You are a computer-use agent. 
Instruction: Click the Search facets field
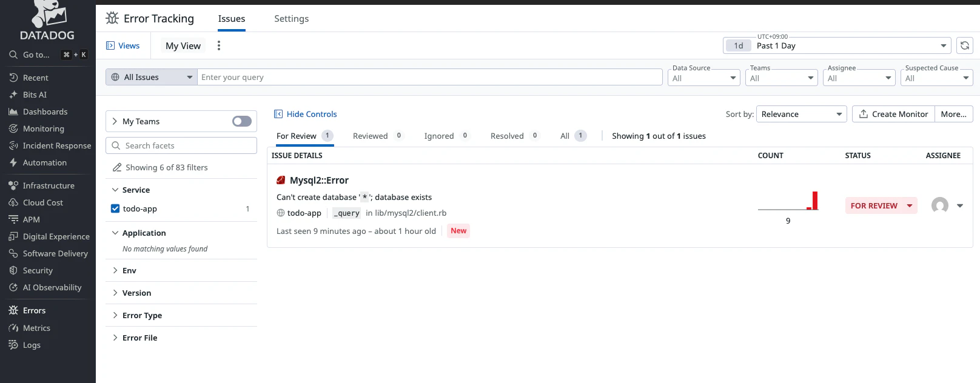(181, 145)
